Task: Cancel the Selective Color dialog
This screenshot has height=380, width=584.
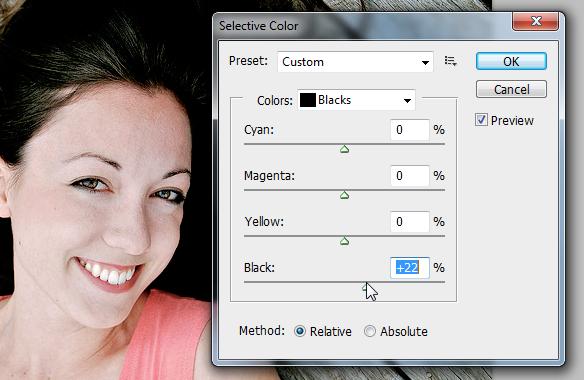Action: (x=511, y=89)
